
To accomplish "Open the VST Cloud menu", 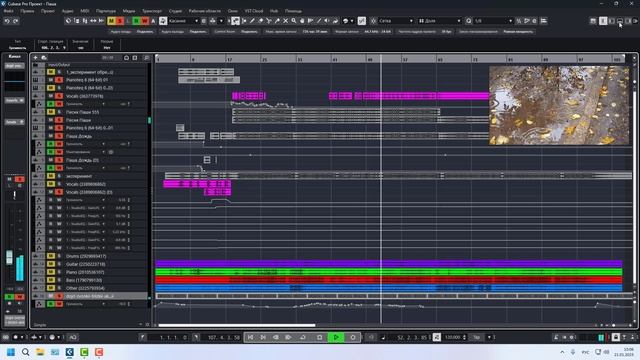I will [253, 11].
